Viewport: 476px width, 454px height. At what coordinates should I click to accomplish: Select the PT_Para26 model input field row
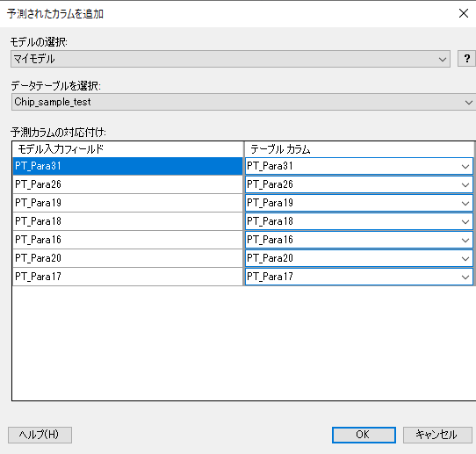point(127,184)
